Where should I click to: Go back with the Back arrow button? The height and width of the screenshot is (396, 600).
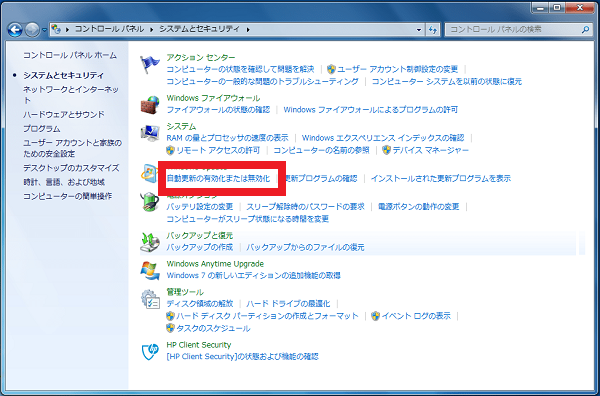[x=15, y=29]
